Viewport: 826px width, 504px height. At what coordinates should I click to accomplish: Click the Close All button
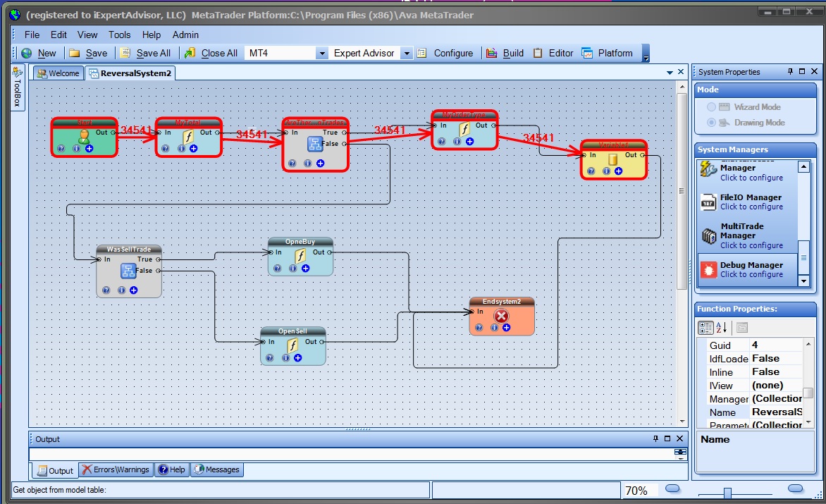(211, 53)
